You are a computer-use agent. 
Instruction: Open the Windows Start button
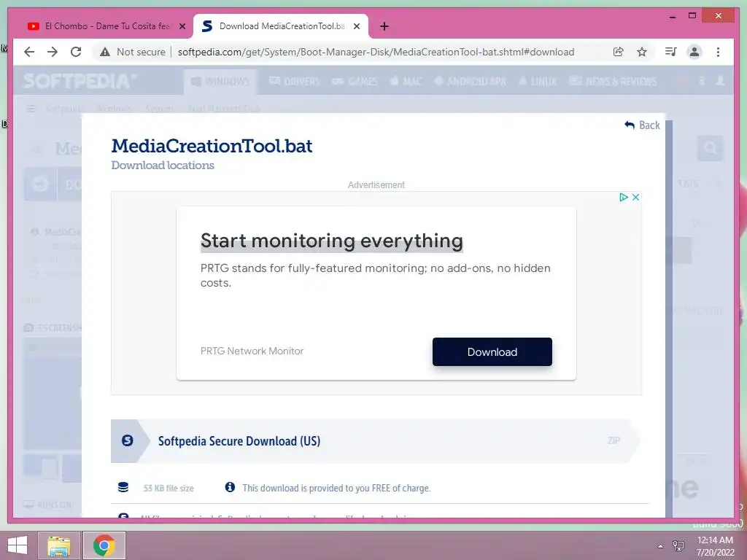(x=18, y=545)
